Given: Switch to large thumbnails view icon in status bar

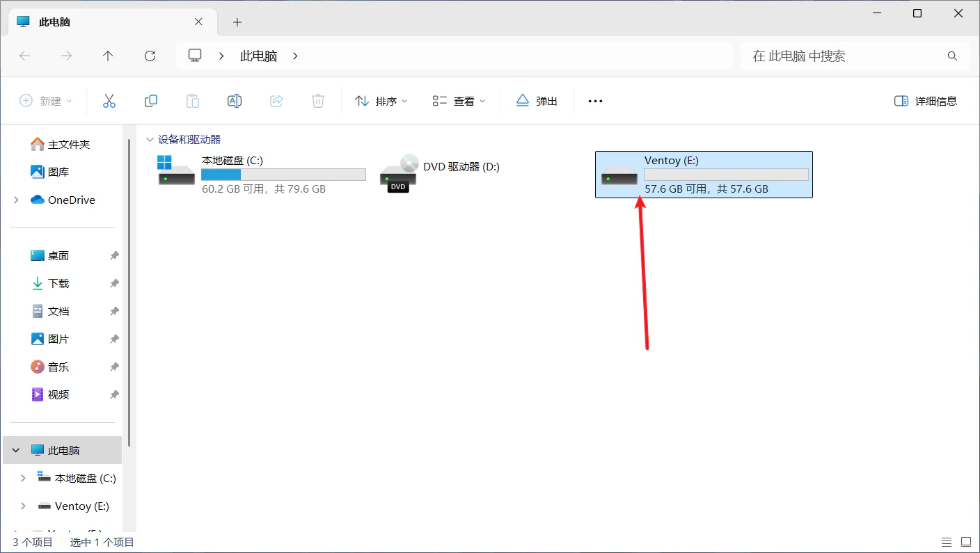Looking at the screenshot, I should point(966,542).
